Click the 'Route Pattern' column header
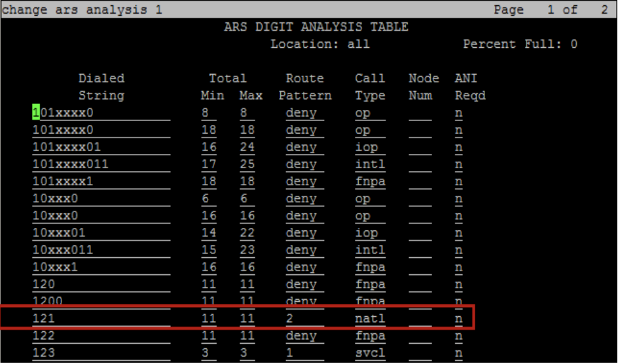Image resolution: width=618 pixels, height=364 pixels. [305, 87]
